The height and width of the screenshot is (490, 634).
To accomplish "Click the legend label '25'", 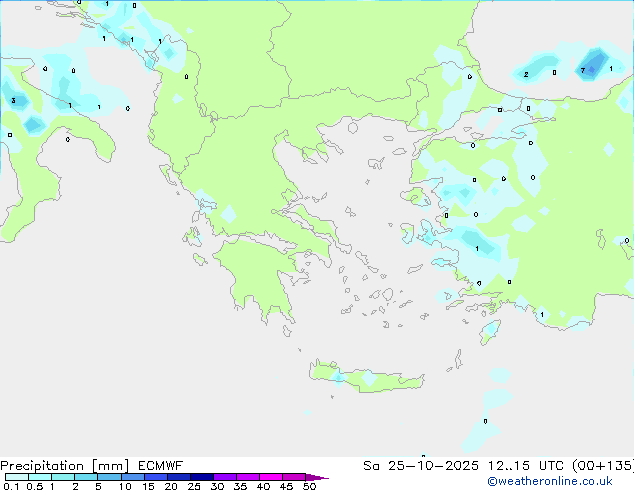I will (x=194, y=486).
